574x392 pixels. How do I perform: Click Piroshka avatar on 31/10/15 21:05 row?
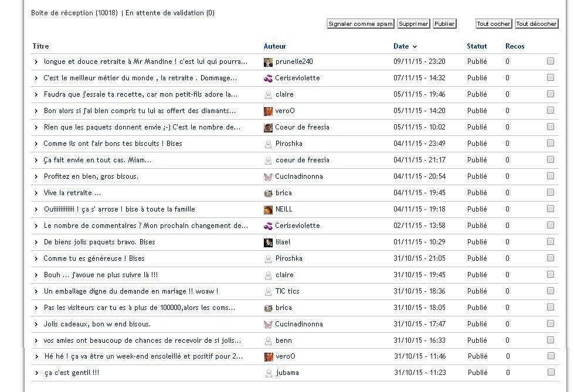pyautogui.click(x=268, y=259)
